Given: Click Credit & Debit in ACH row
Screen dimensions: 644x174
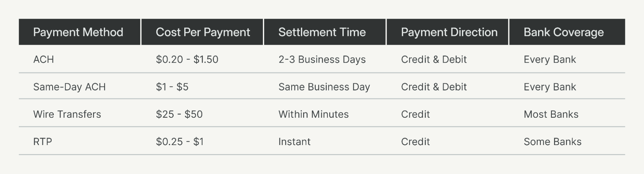Looking at the screenshot, I should (x=434, y=60).
